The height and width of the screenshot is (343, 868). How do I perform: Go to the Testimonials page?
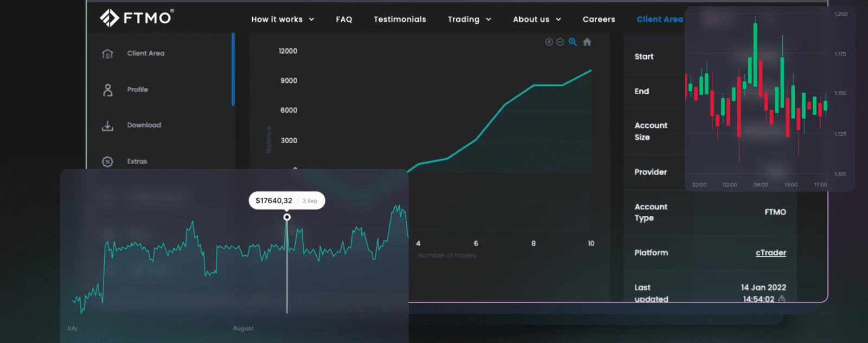(400, 20)
